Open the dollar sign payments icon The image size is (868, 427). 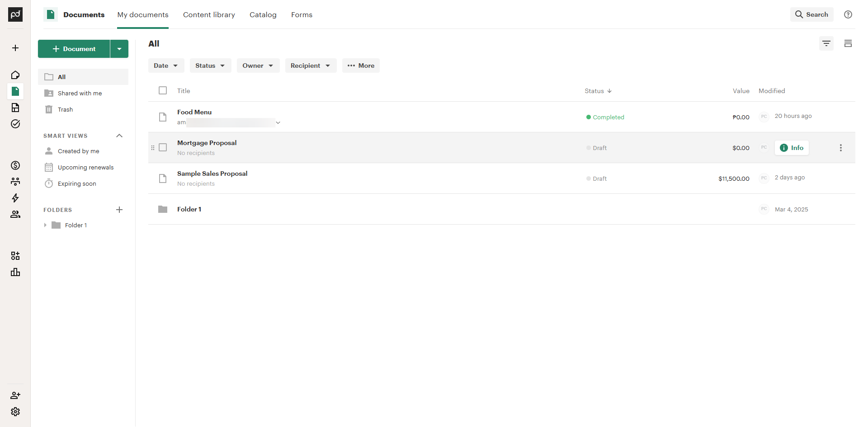click(x=15, y=165)
